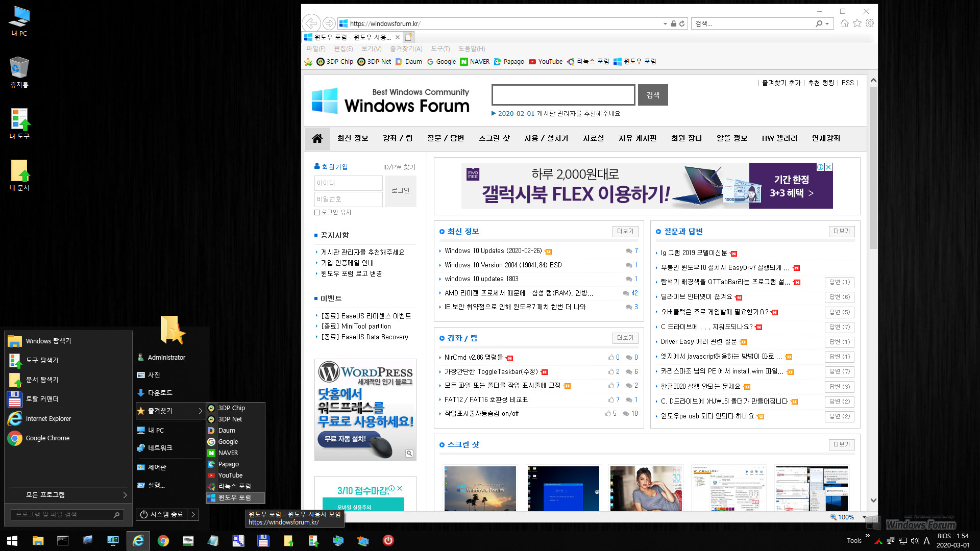Image resolution: width=980 pixels, height=551 pixels.
Task: Expand the 즐겨찾기 submenu in start menu
Action: (169, 411)
